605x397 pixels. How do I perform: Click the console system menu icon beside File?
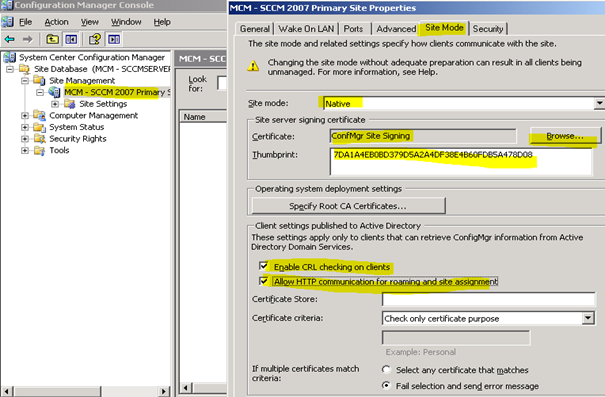click(x=7, y=22)
